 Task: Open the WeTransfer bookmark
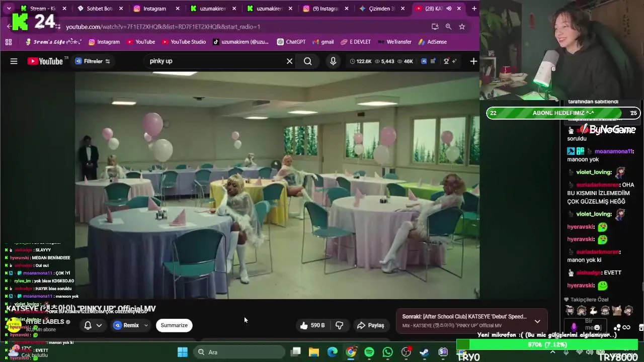[x=394, y=42]
